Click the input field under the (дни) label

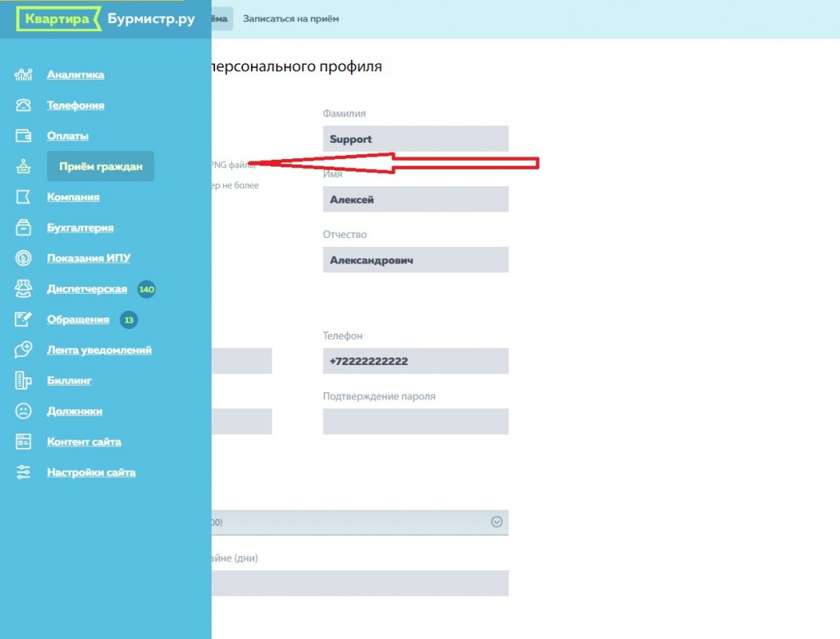[360, 583]
